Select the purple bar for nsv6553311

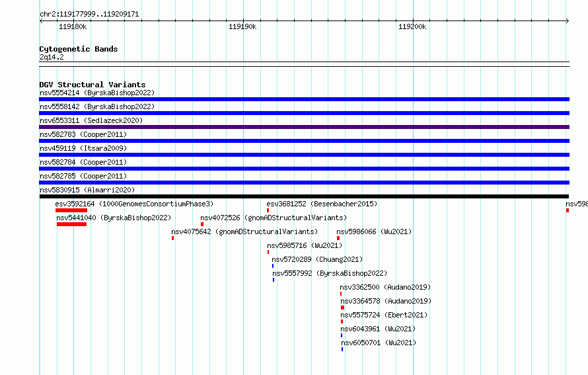(x=304, y=127)
